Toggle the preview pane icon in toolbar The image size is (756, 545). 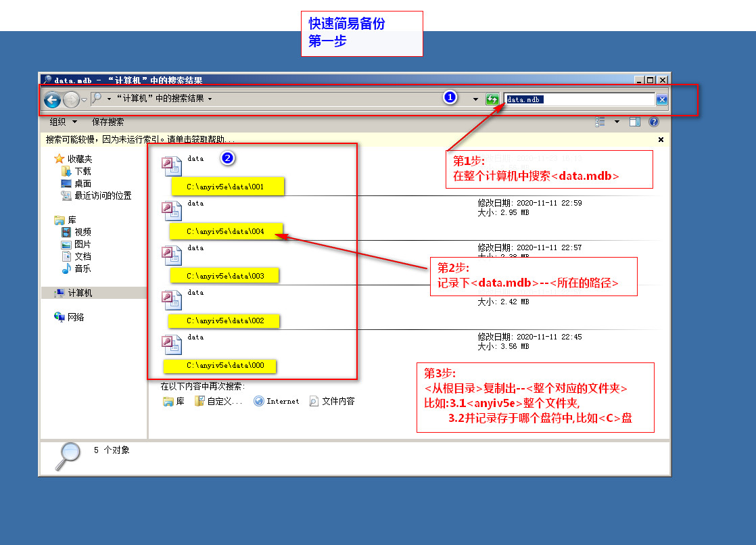point(635,122)
